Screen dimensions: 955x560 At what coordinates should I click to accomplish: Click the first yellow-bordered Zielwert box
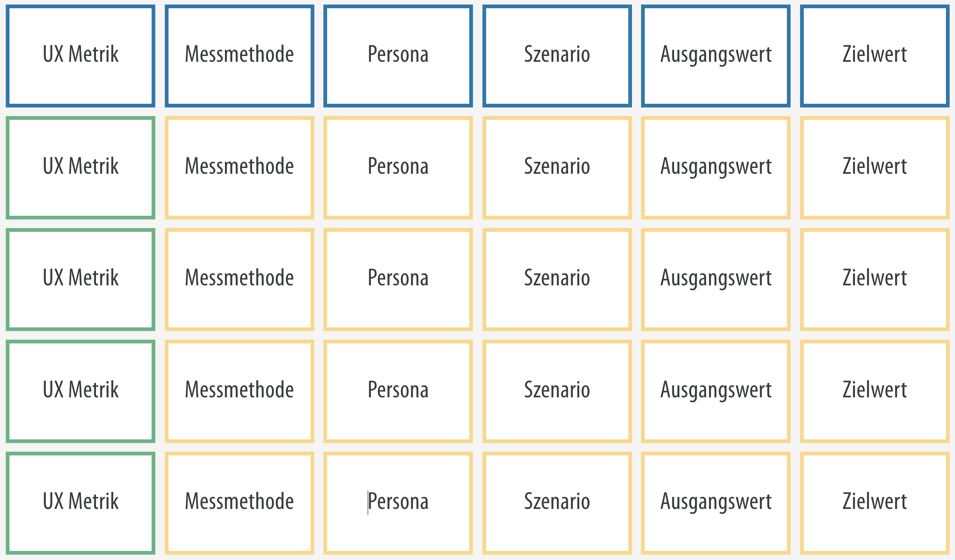tap(875, 168)
